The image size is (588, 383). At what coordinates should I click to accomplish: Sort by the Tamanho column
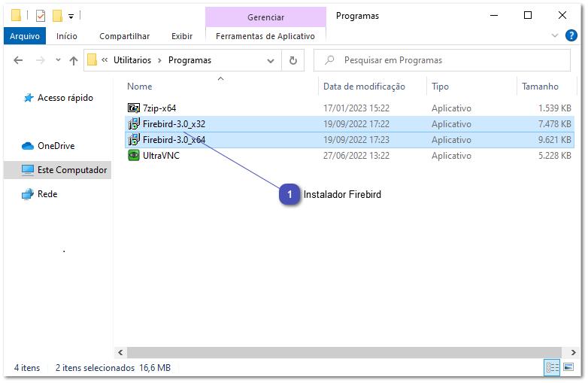[540, 87]
